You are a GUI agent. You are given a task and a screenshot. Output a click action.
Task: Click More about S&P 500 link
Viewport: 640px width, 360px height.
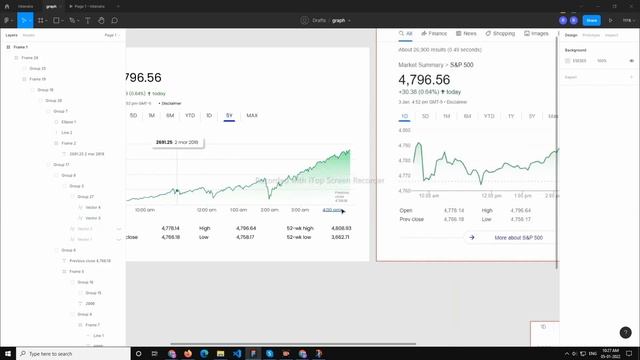(518, 238)
